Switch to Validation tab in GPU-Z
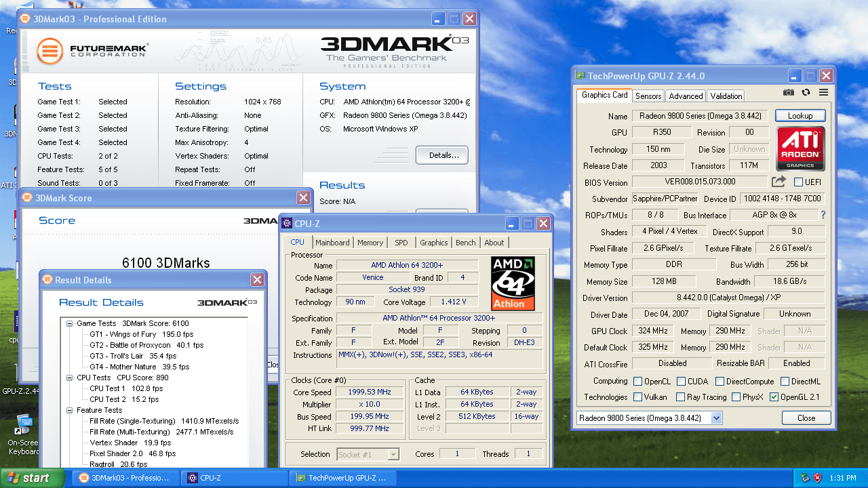This screenshot has width=868, height=488. (x=726, y=96)
